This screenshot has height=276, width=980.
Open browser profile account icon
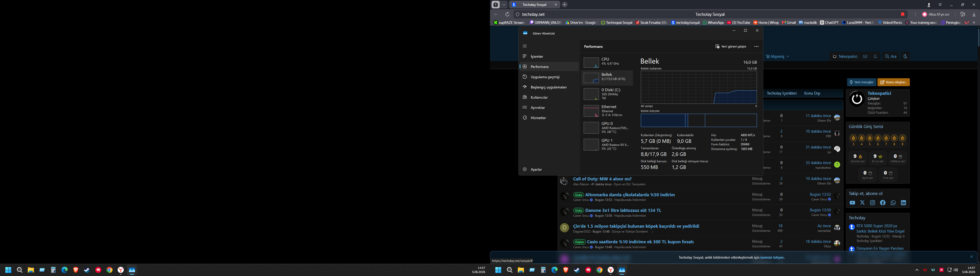coord(929,5)
